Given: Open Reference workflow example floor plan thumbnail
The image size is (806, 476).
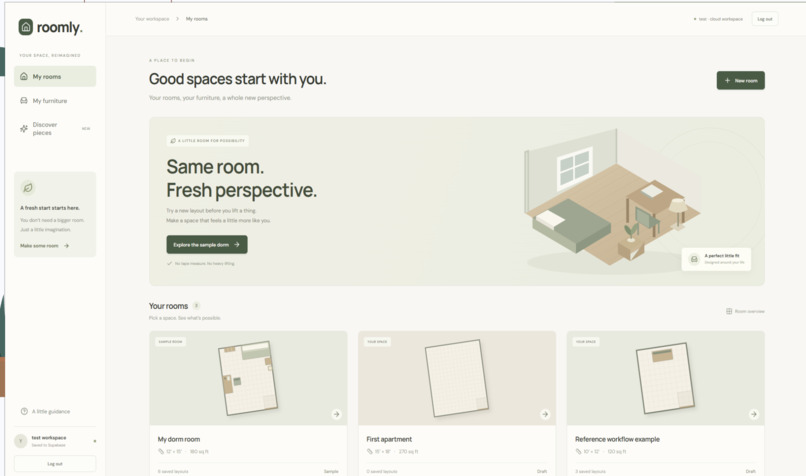Looking at the screenshot, I should (665, 378).
